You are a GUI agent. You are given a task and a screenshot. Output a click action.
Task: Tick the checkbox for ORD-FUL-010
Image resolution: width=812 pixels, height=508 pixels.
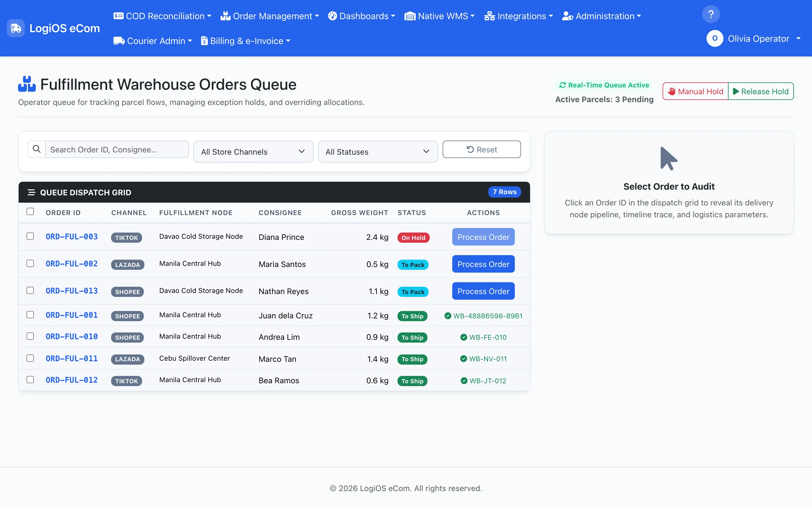(30, 336)
